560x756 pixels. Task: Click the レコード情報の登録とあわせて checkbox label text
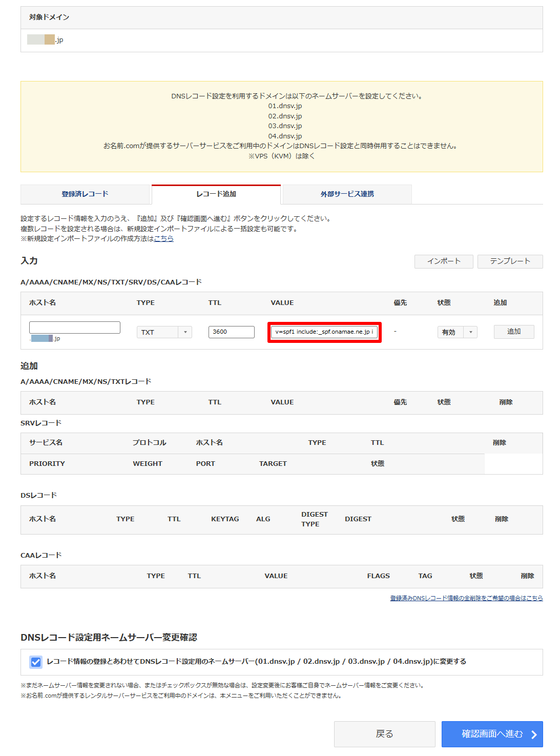pos(256,662)
